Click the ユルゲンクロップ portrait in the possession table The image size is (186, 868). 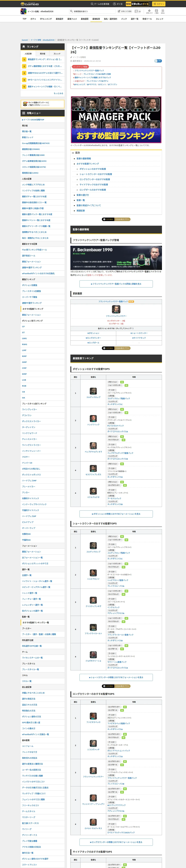coord(93,391)
